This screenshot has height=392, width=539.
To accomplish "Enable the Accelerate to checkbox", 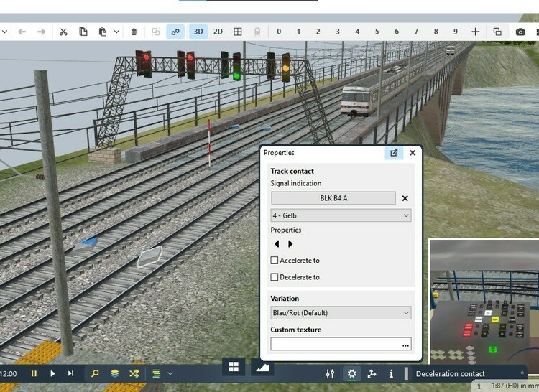I will click(x=275, y=261).
